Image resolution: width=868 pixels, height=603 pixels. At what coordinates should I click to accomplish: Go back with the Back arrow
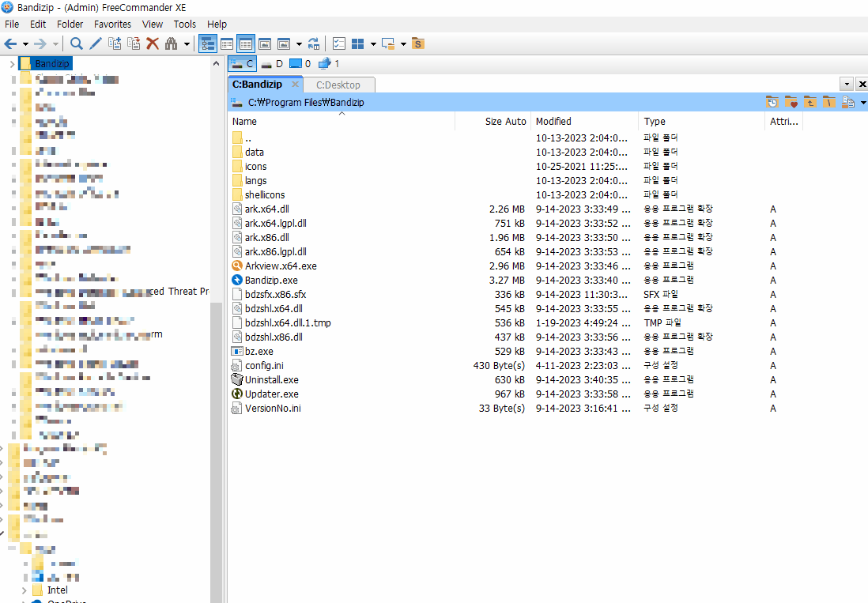(x=10, y=43)
